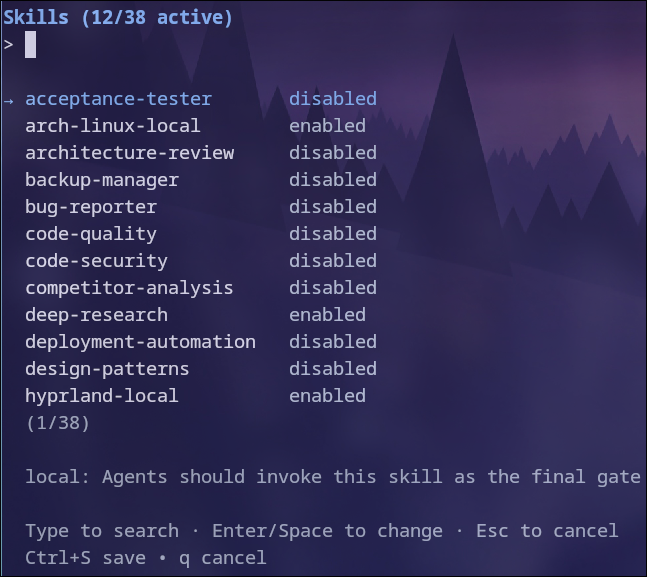
Task: Click the (1/38) position indicator
Action: coord(57,423)
